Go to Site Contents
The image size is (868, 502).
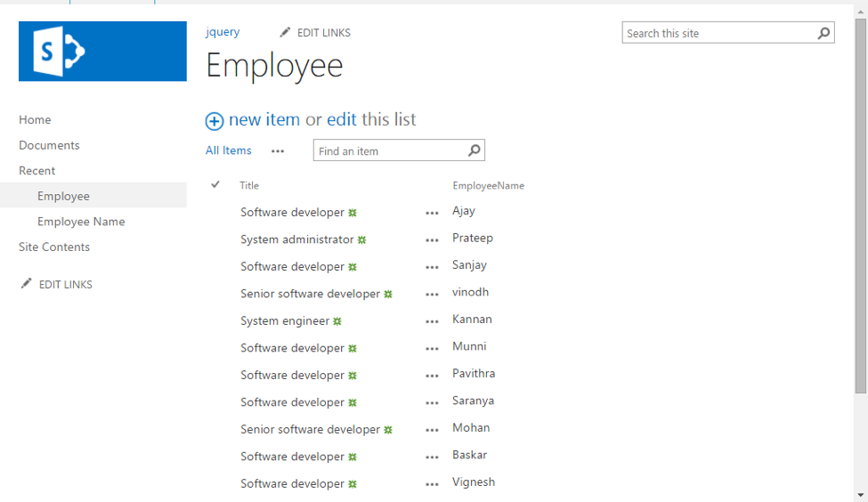pyautogui.click(x=54, y=247)
